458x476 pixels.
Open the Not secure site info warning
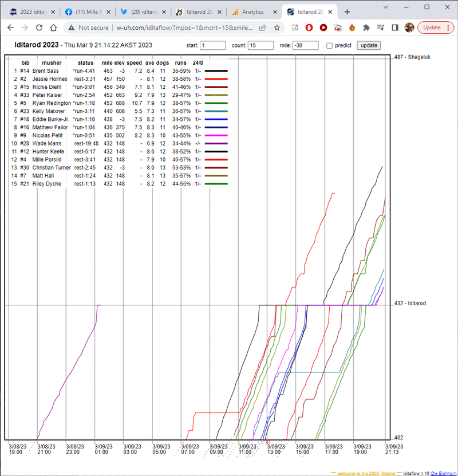pyautogui.click(x=88, y=27)
